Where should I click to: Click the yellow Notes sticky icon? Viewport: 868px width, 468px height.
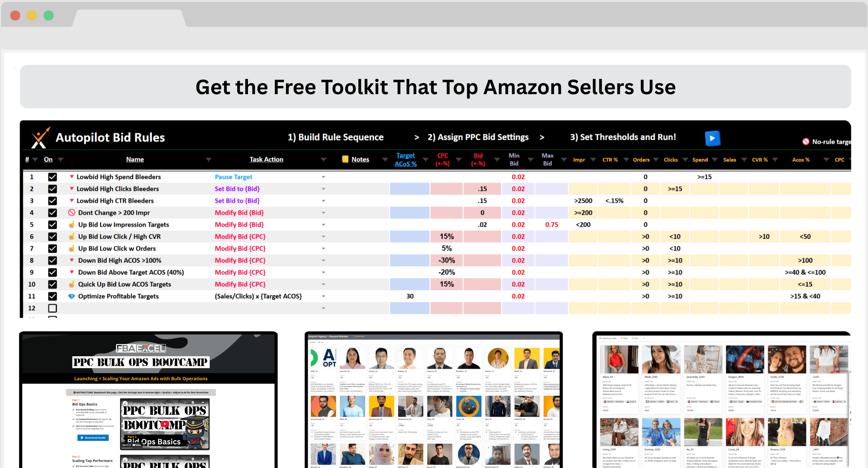(345, 159)
